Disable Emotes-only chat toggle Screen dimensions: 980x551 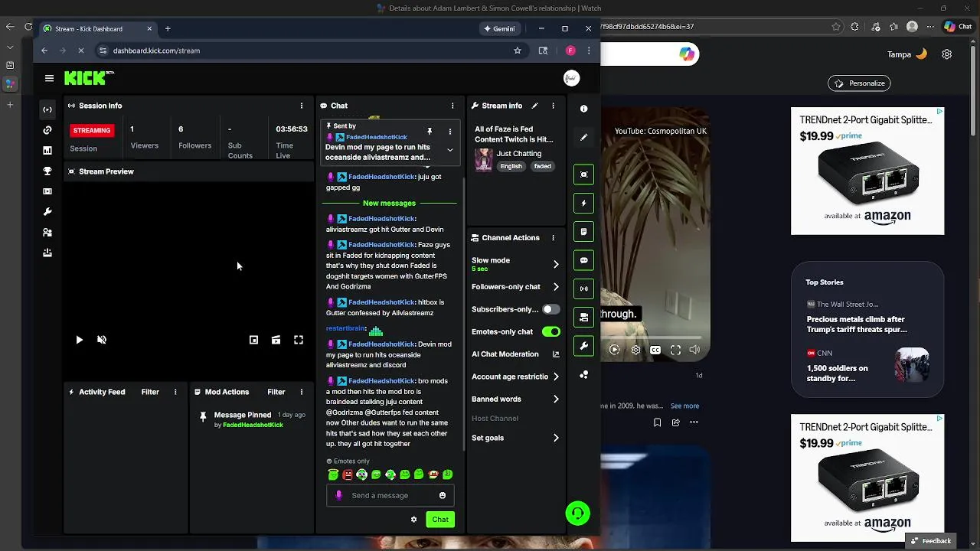pyautogui.click(x=550, y=331)
